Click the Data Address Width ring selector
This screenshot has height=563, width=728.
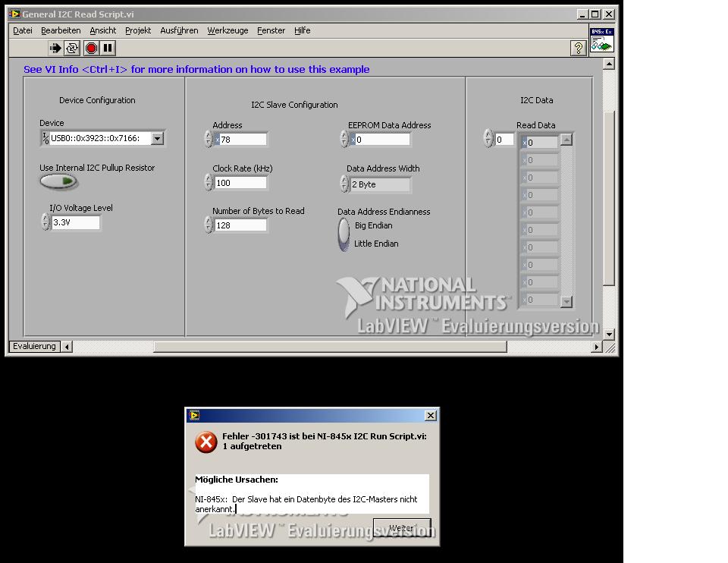(380, 184)
